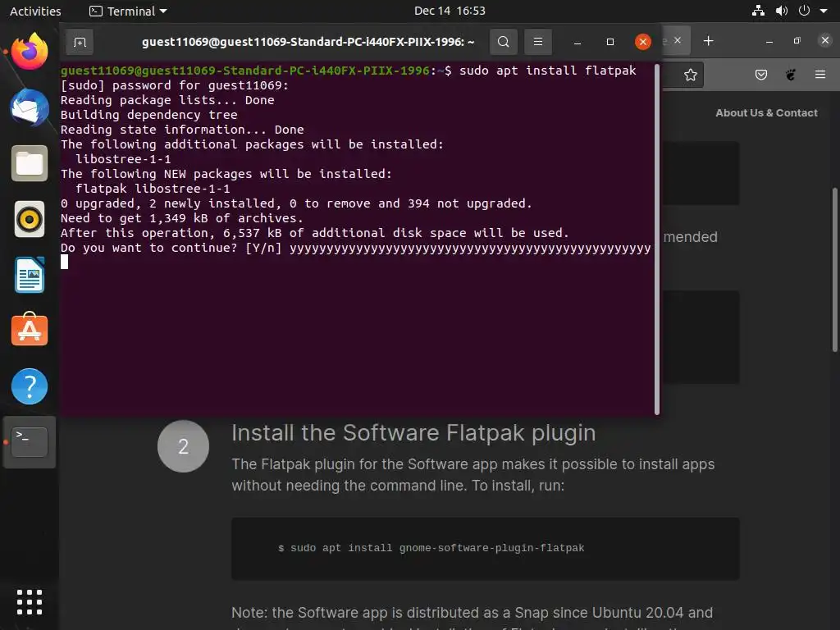Viewport: 840px width, 630px height.
Task: Close the current Firefox tab
Action: pyautogui.click(x=677, y=40)
